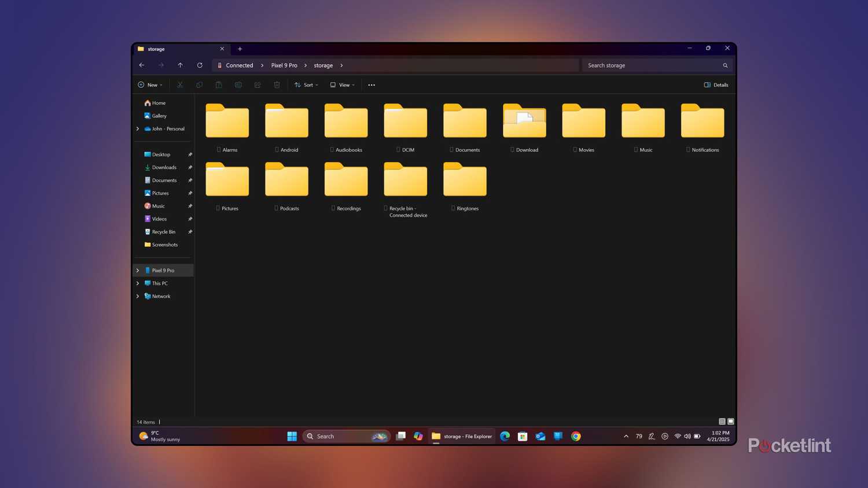This screenshot has height=488, width=868.
Task: Click Connected in the breadcrumb path
Action: 240,65
